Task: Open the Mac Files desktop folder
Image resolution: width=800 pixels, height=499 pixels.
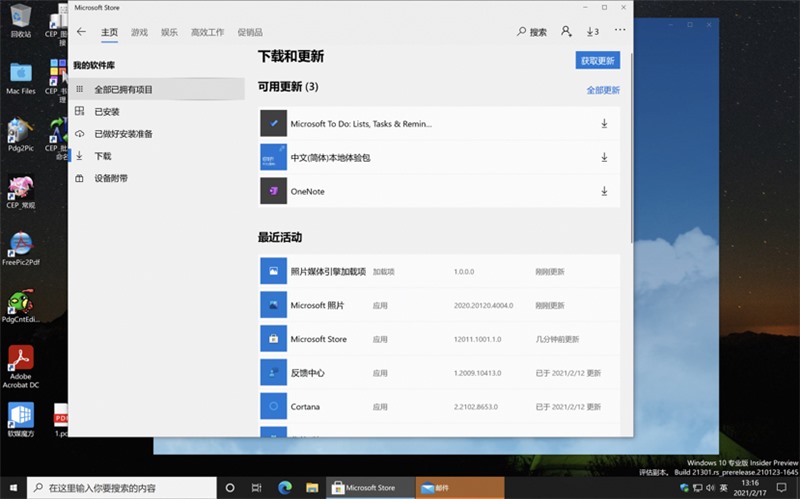Action: tap(21, 78)
